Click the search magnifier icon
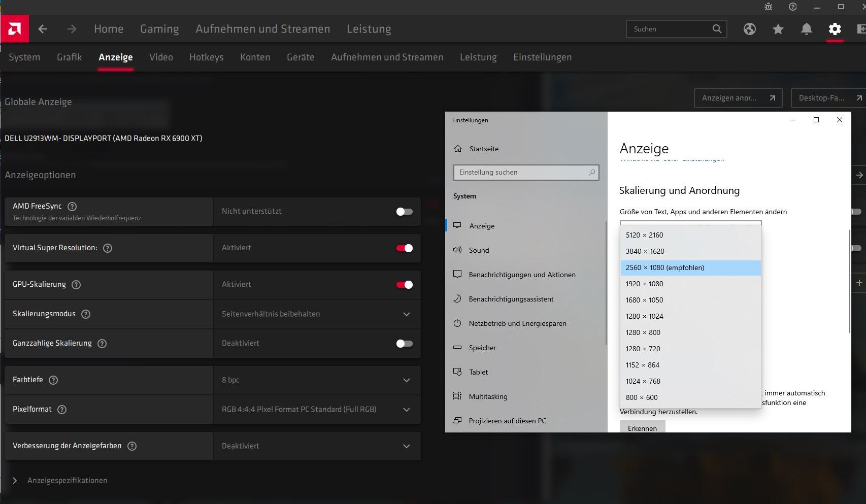This screenshot has height=504, width=866. coord(717,29)
